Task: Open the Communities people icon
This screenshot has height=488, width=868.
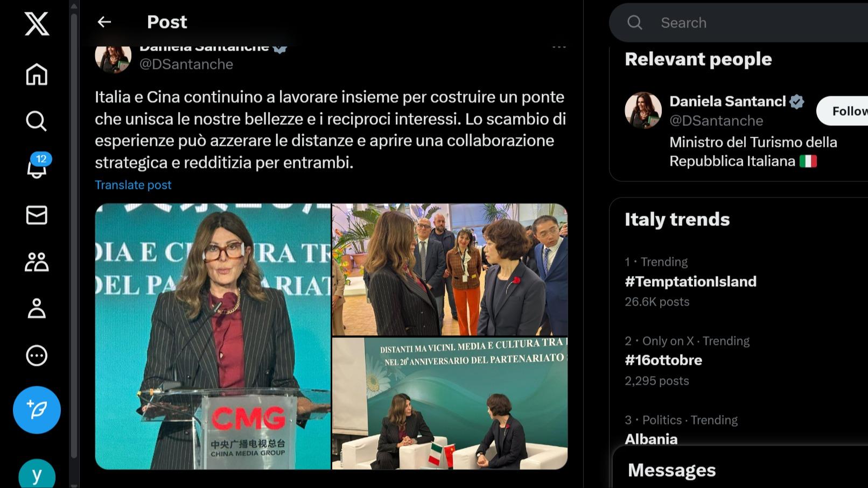Action: pos(37,262)
